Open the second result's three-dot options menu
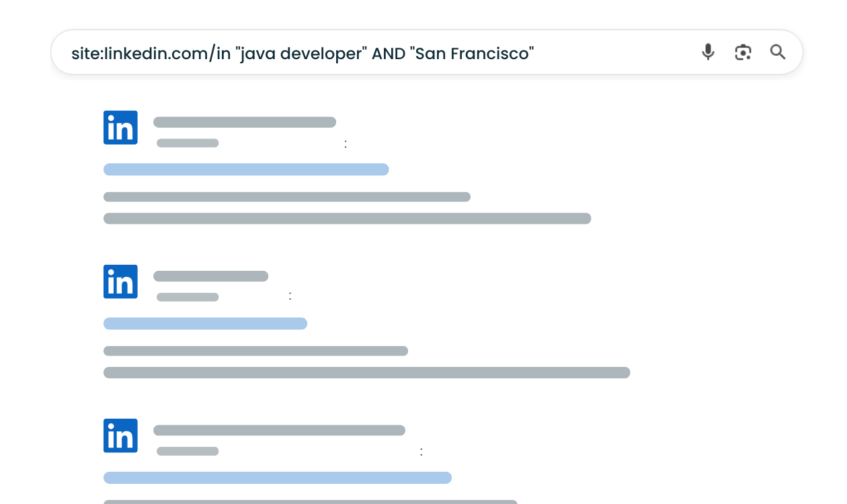The image size is (847, 504). [290, 296]
